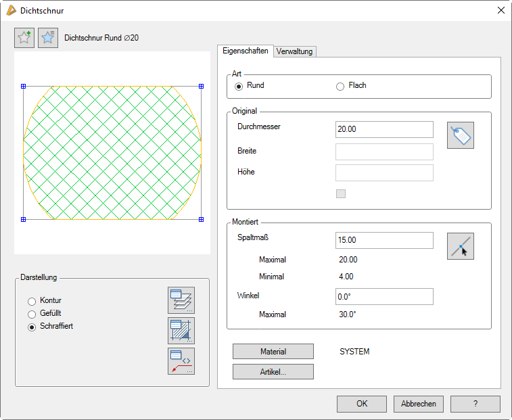Viewport: 512px width, 420px height.
Task: Click into the Durchmesser input field
Action: pyautogui.click(x=383, y=130)
